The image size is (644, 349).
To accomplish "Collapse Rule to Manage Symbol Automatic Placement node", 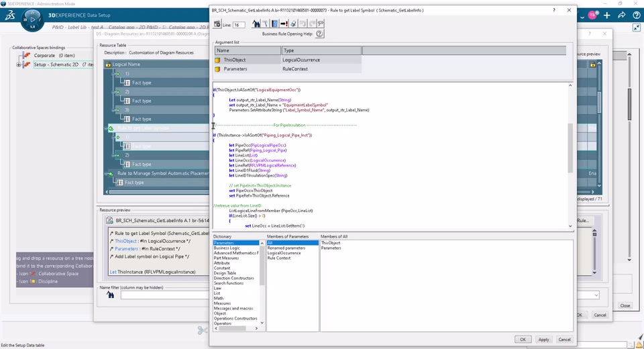I will tap(107, 173).
